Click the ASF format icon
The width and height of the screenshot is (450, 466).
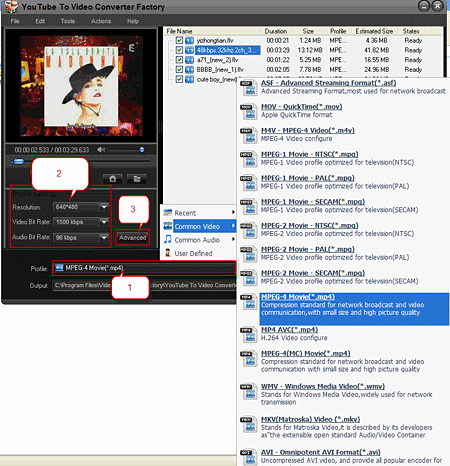point(249,88)
